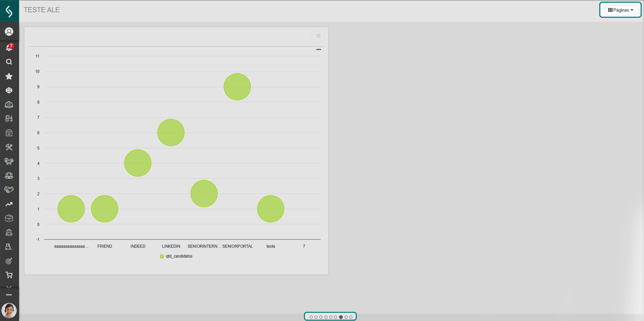Screen dimensions: 644x321
Task: Click the aaaaaaaaaaaaaa bubble at value 1
Action: [x=71, y=209]
